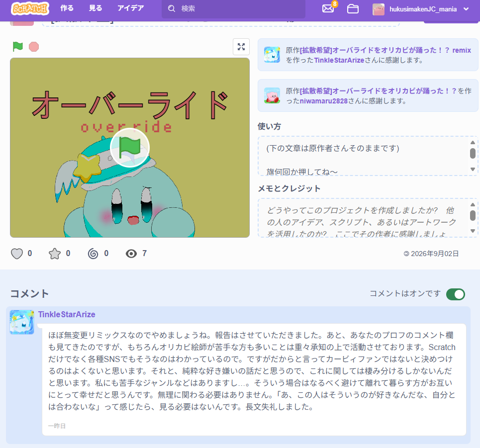
Task: Open the アイデア menu
Action: click(x=131, y=8)
